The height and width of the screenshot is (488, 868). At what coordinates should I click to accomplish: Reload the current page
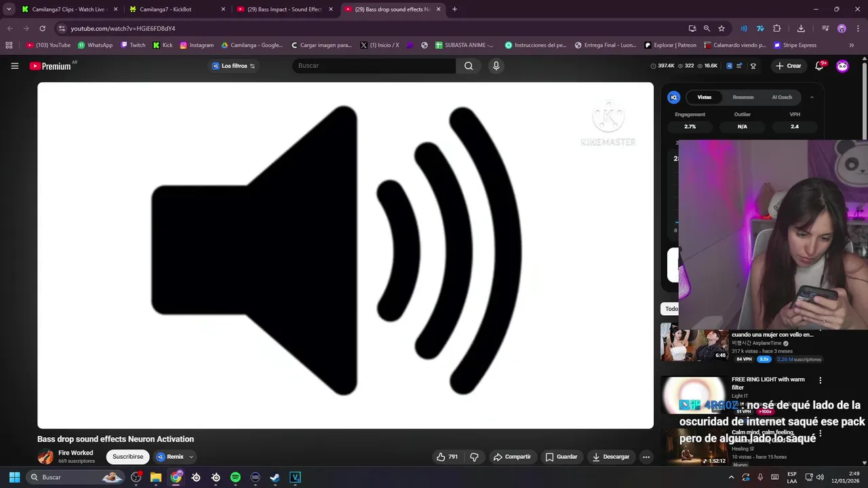(x=42, y=28)
